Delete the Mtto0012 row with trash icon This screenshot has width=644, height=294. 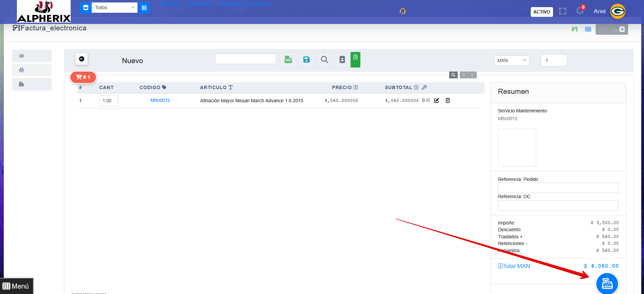(448, 101)
